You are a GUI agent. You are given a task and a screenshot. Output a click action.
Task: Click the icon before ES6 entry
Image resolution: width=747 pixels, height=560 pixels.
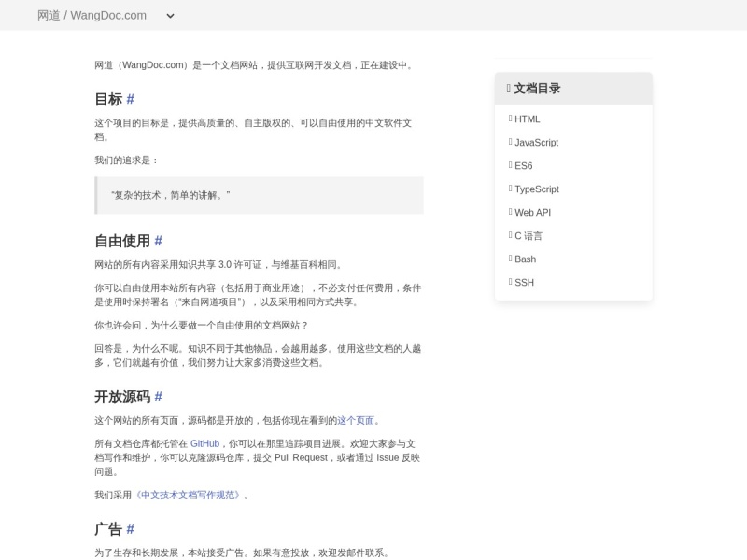coord(510,165)
